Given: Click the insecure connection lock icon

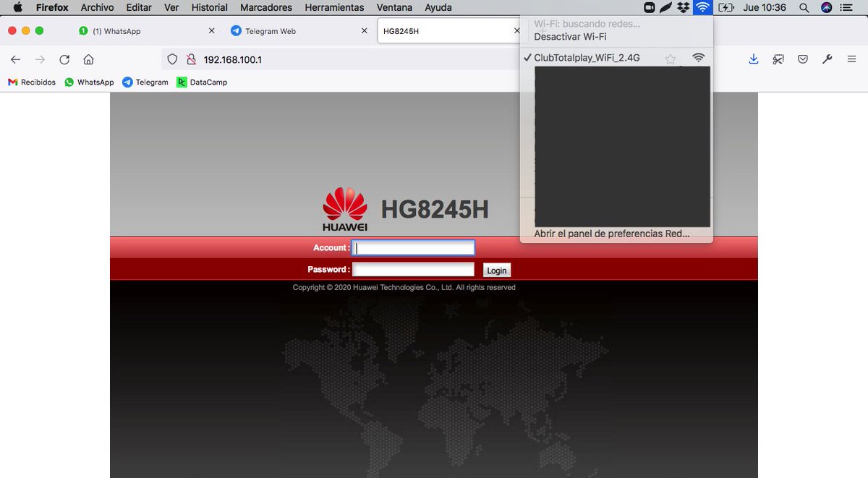Looking at the screenshot, I should coord(191,59).
